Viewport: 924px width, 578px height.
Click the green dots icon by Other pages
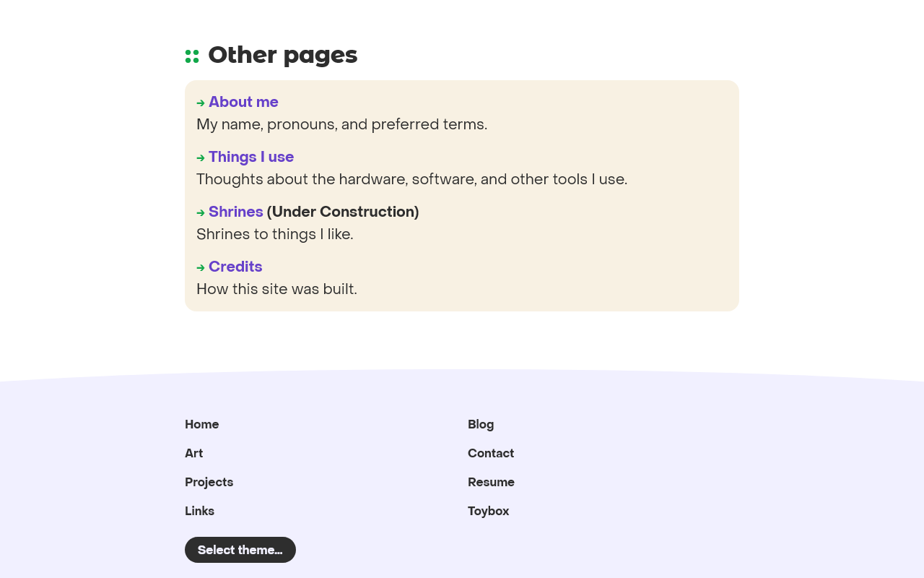point(192,56)
